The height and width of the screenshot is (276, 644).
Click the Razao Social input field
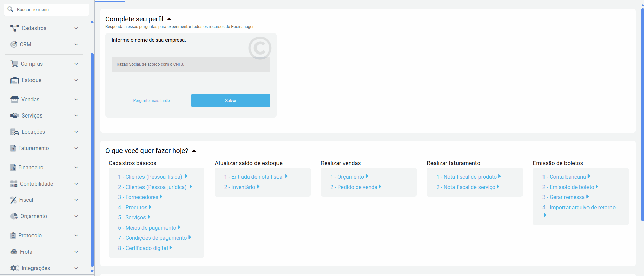click(x=191, y=64)
